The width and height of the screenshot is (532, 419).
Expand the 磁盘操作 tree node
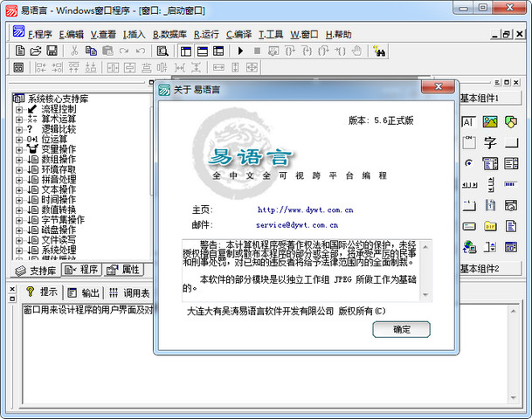click(19, 230)
